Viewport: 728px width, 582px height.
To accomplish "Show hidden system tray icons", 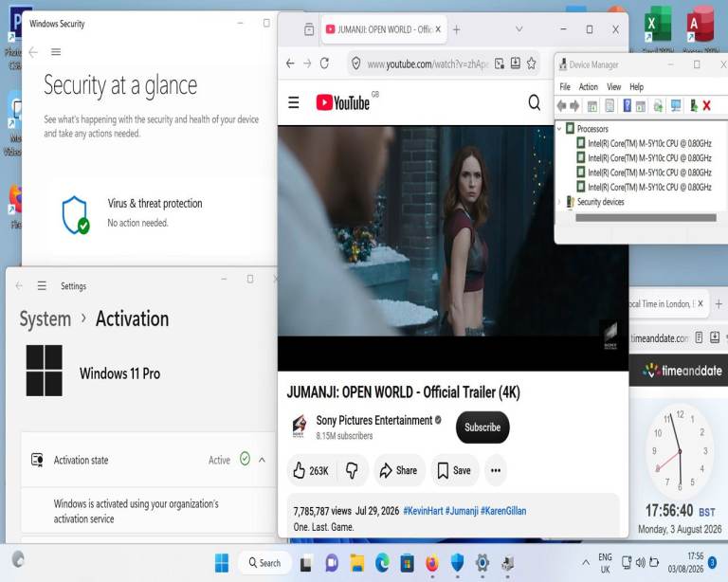I will pos(586,562).
